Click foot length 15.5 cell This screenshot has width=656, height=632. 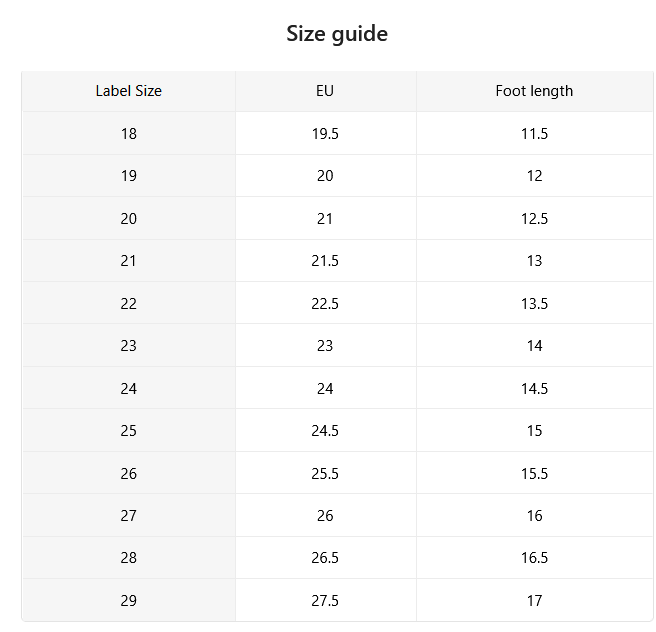point(535,473)
